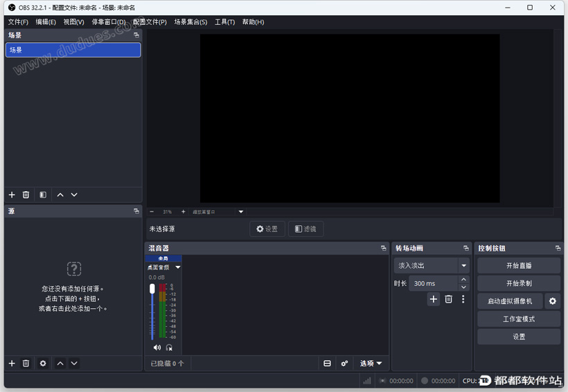The height and width of the screenshot is (392, 568).
Task: Add a new source with the plus icon
Action: click(12, 364)
